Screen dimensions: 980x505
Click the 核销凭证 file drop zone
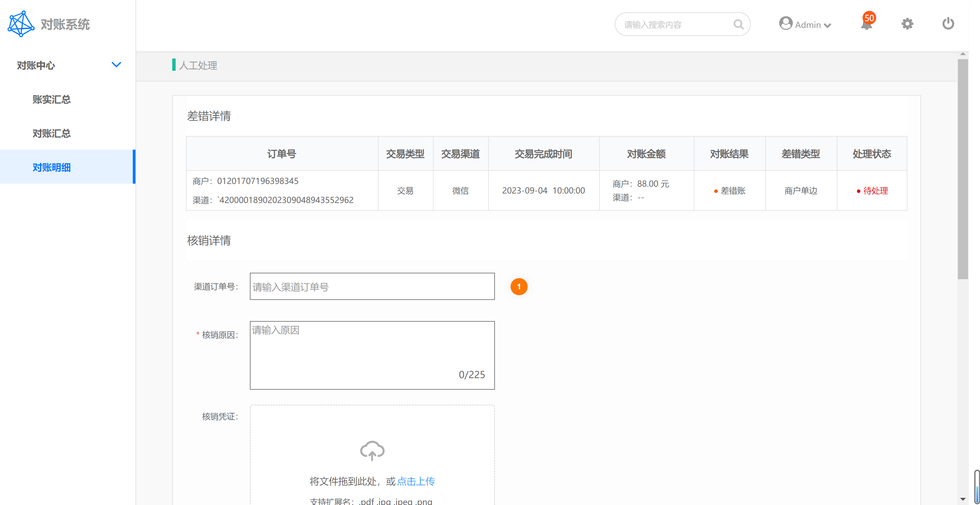[x=372, y=455]
